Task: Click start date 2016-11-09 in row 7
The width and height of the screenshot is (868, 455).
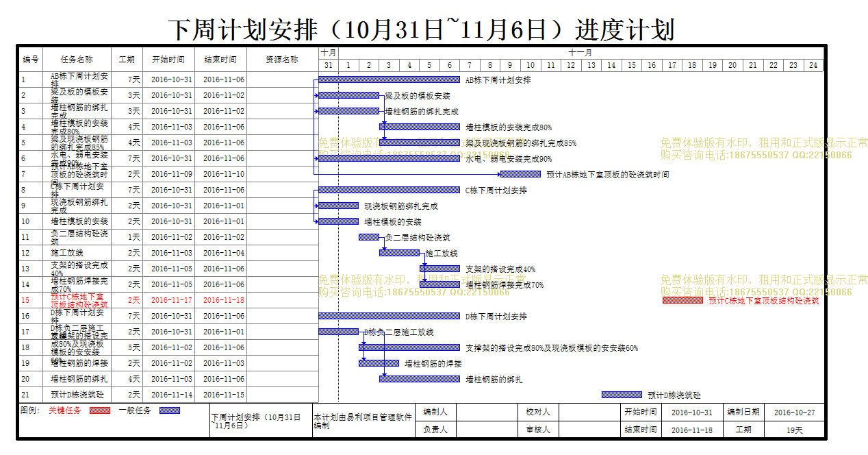Action: [x=172, y=174]
